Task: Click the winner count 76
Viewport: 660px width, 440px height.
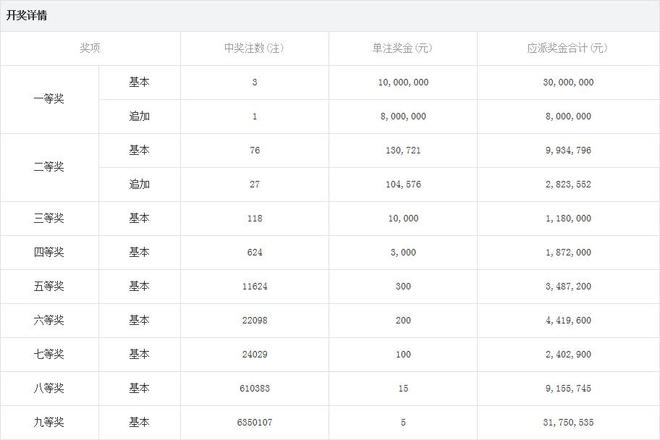Action: 255,150
